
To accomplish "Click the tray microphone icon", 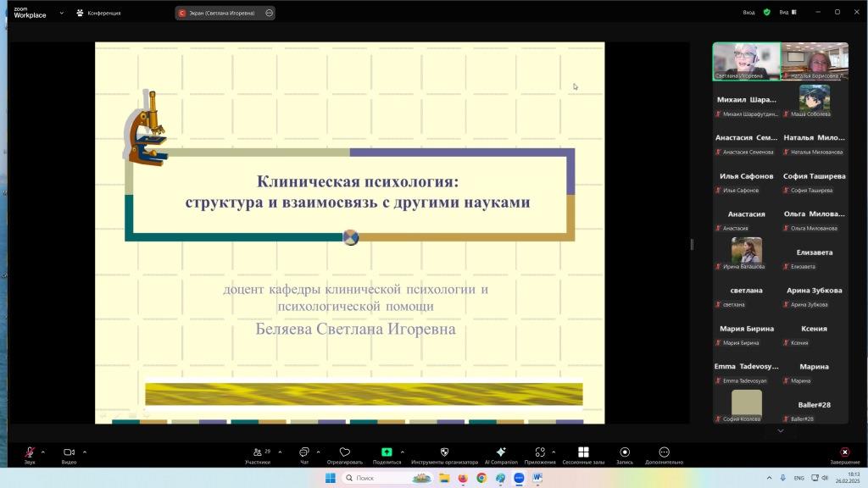I will 782,478.
